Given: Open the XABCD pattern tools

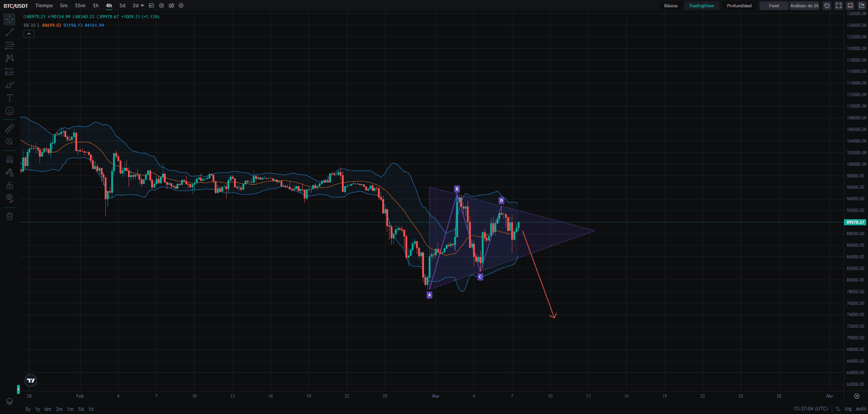Looking at the screenshot, I should [x=10, y=58].
